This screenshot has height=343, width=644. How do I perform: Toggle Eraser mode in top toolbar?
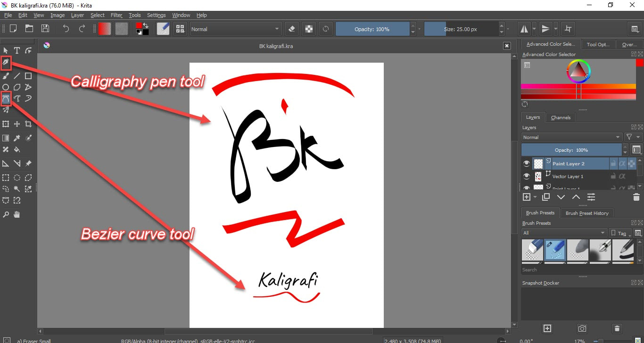tap(292, 29)
